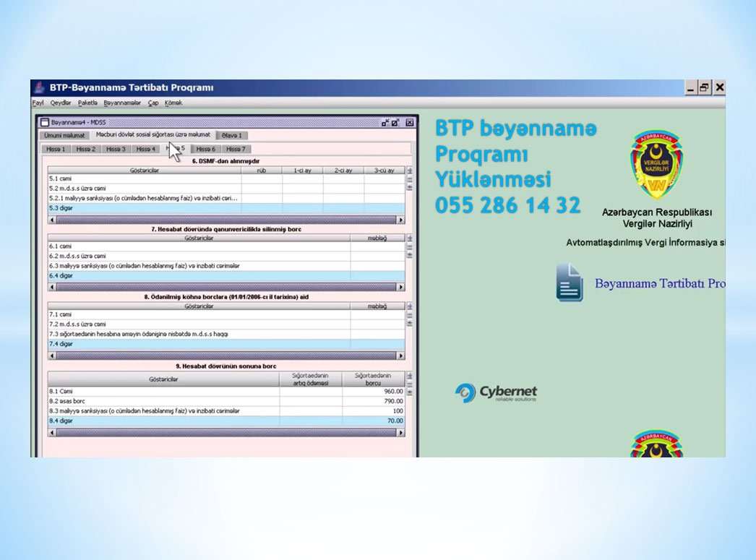Select highlighted row 7.4 digər
The width and height of the screenshot is (756, 560).
(226, 344)
